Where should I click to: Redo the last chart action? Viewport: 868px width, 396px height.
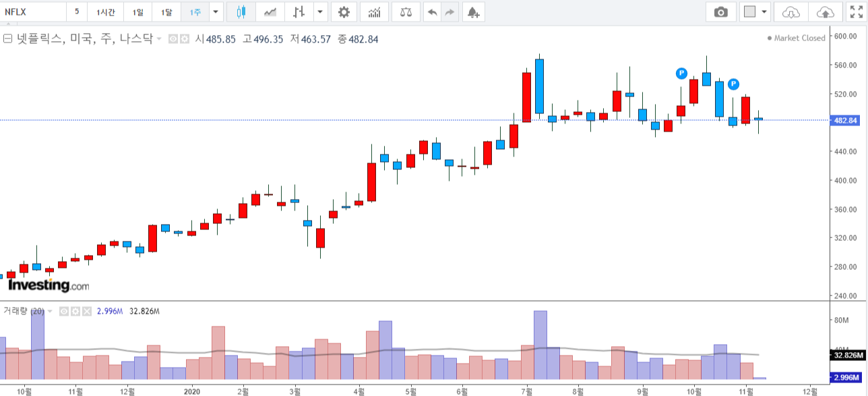(x=449, y=11)
